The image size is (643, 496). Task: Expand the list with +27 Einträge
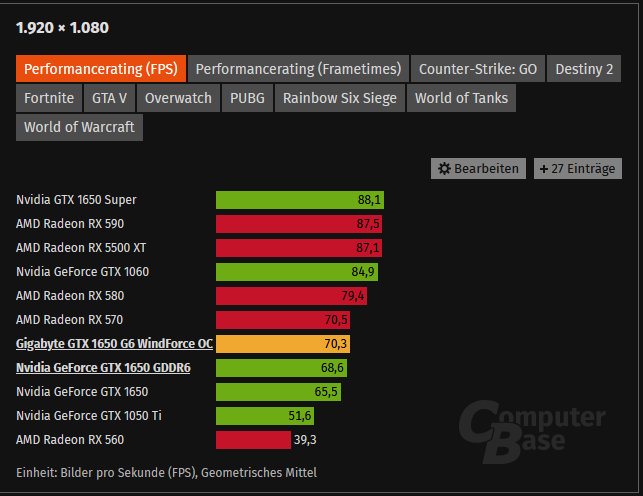[578, 168]
